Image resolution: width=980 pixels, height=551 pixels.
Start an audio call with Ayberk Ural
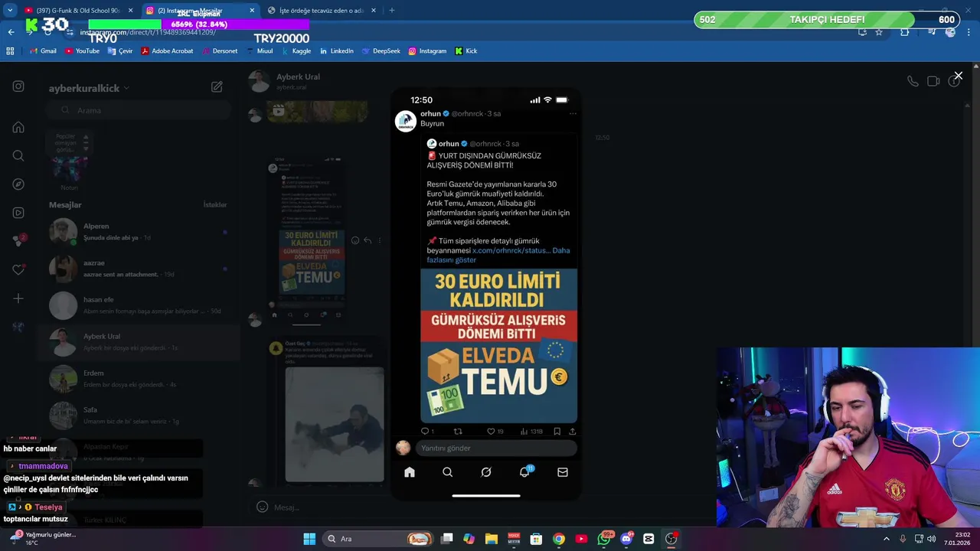913,81
